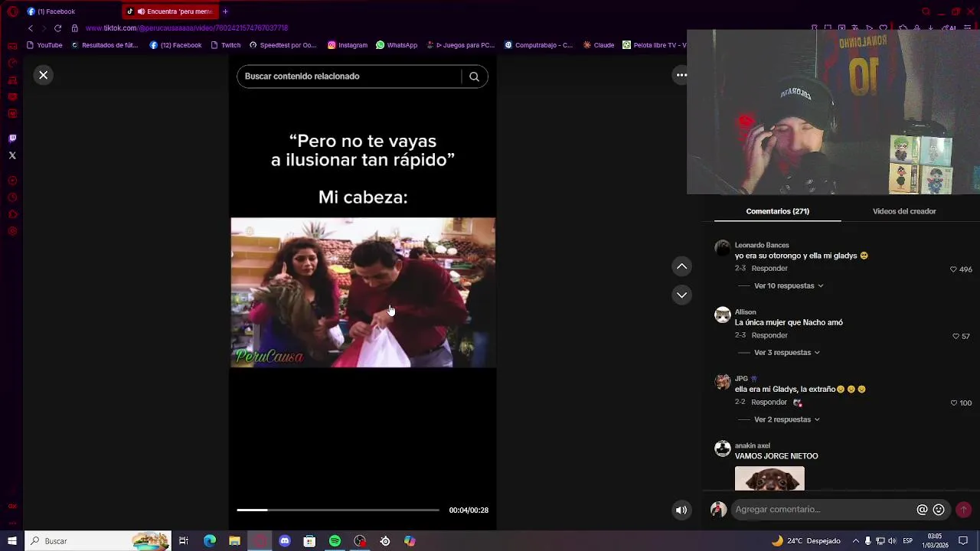
Task: Expand 'Ver 10 respuestas' under Leonardo Bances
Action: tap(789, 285)
